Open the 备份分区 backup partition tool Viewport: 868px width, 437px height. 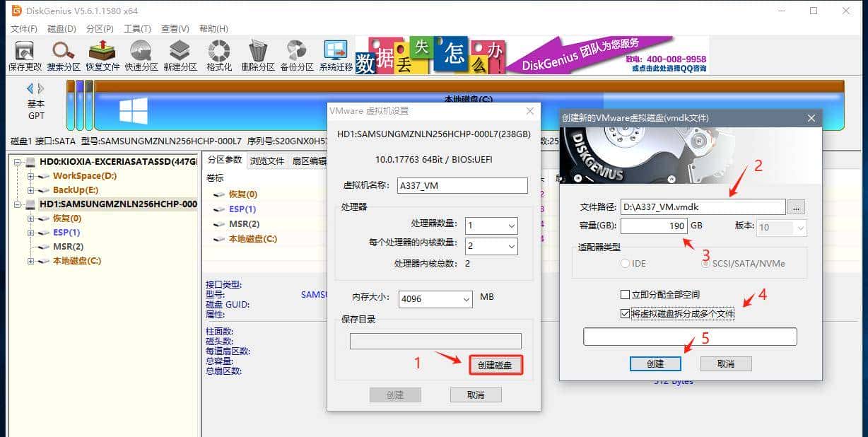296,55
